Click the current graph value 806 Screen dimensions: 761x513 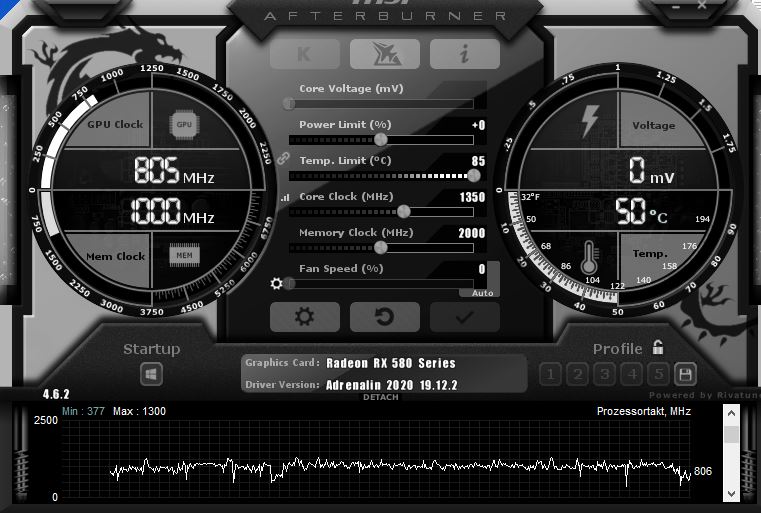[x=703, y=471]
